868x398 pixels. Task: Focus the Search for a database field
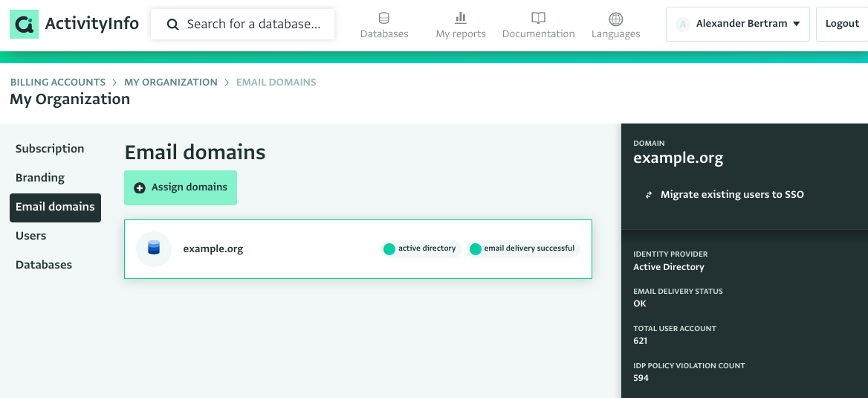(x=242, y=25)
